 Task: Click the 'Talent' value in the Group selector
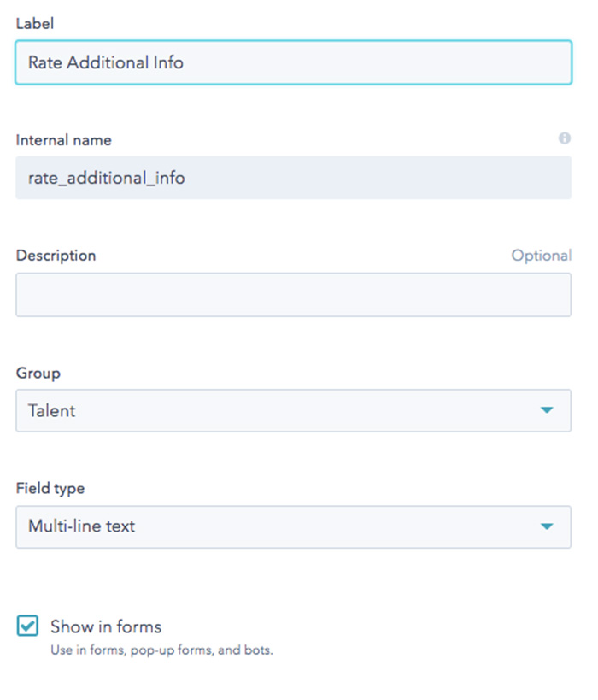point(52,411)
